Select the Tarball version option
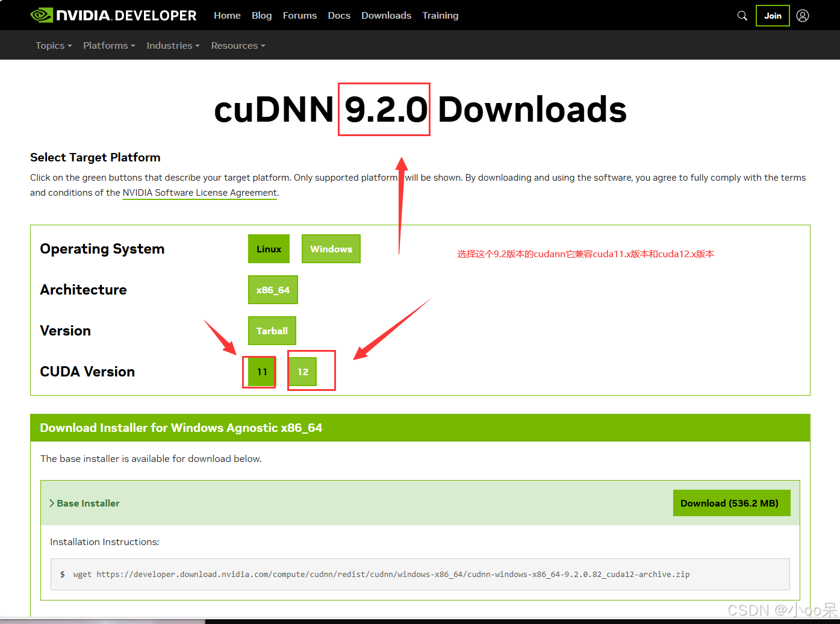This screenshot has height=624, width=840. click(272, 330)
